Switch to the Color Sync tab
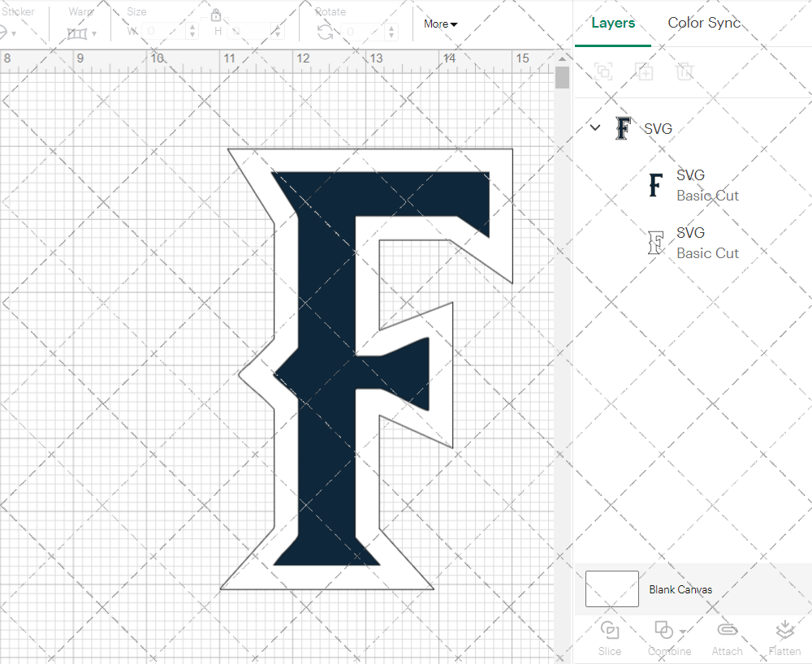This screenshot has height=664, width=812. pos(704,23)
